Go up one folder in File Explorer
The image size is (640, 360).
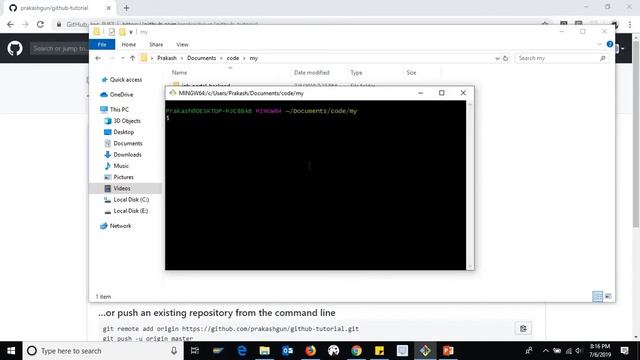(x=132, y=58)
